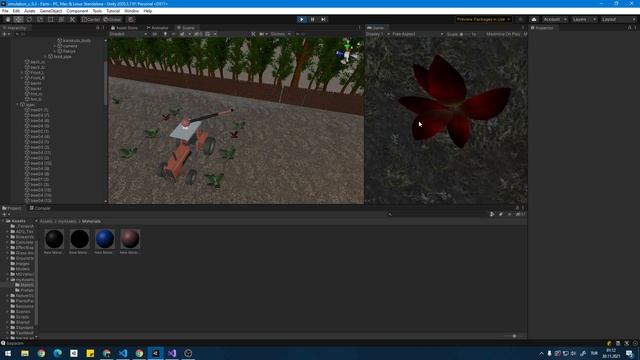Select the Hierarchy tab

click(15, 28)
